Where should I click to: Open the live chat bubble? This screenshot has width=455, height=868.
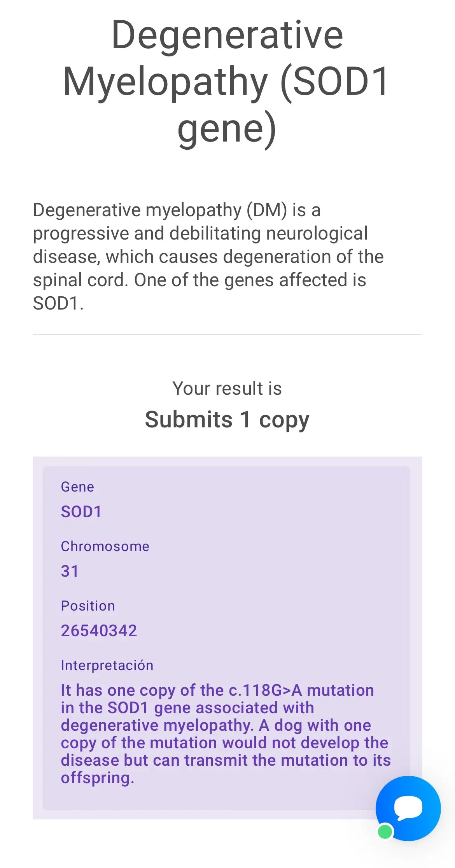click(x=408, y=808)
